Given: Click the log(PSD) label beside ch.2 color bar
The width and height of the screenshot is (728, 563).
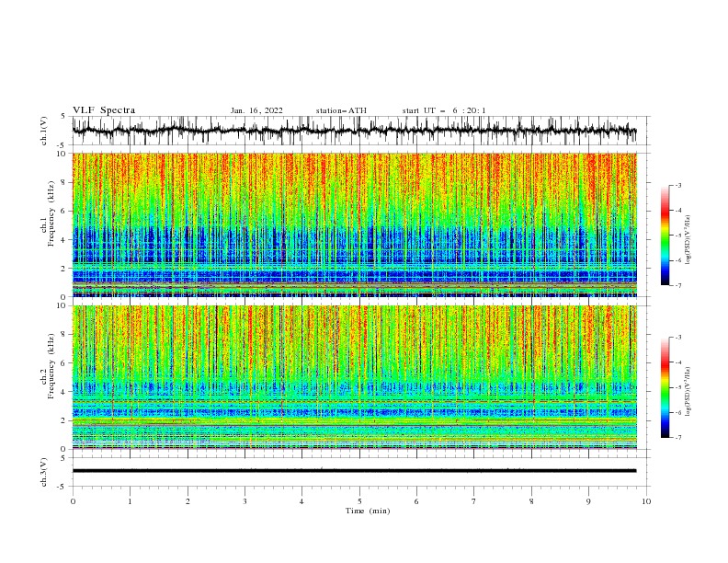Looking at the screenshot, I should point(688,391).
